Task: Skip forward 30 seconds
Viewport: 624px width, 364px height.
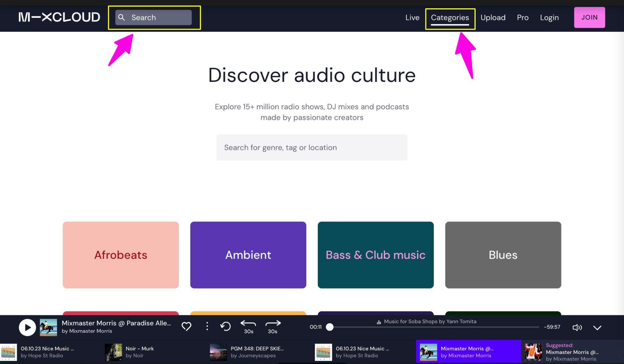Action: tap(273, 327)
